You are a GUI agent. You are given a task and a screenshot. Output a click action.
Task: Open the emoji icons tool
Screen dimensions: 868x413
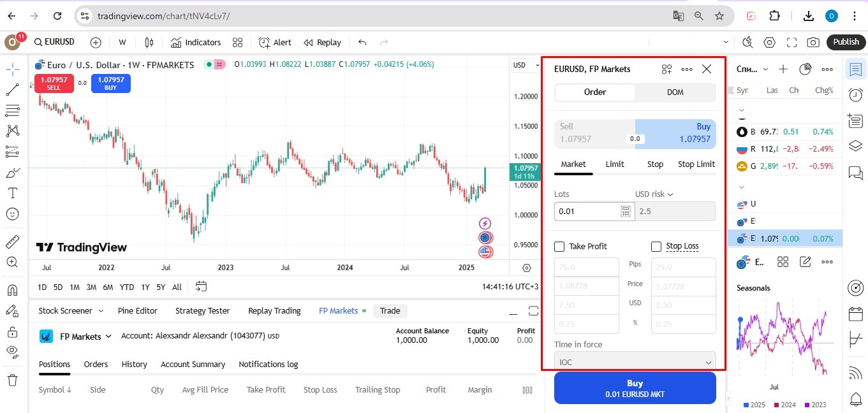point(12,214)
